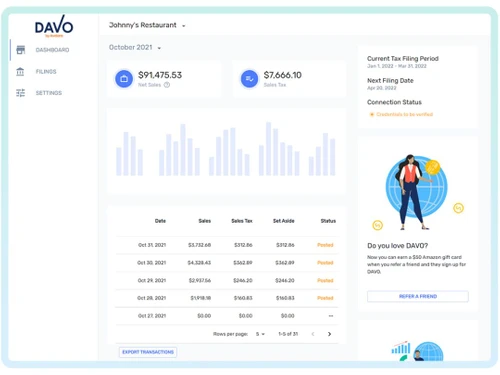Image resolution: width=500 pixels, height=375 pixels.
Task: Select the Oct 30, 2021 date cell
Action: pyautogui.click(x=152, y=263)
